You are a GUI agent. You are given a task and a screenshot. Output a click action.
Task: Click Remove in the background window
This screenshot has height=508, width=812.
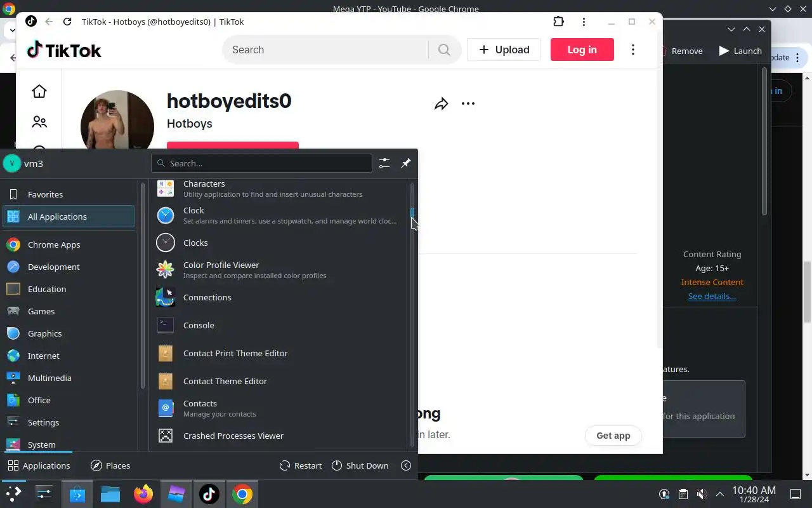[683, 51]
